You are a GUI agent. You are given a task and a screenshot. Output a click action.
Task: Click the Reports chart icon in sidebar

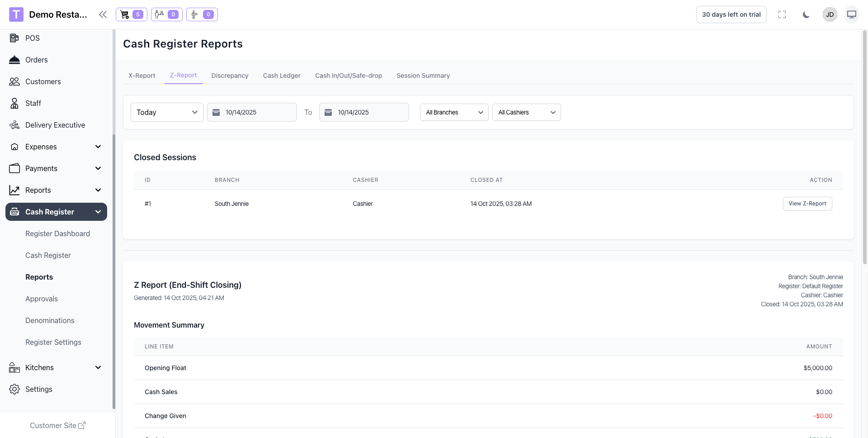pos(14,190)
